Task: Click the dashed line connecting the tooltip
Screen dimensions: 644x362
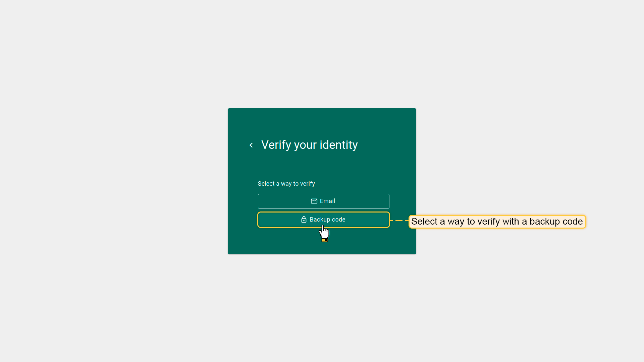Action: pyautogui.click(x=399, y=221)
